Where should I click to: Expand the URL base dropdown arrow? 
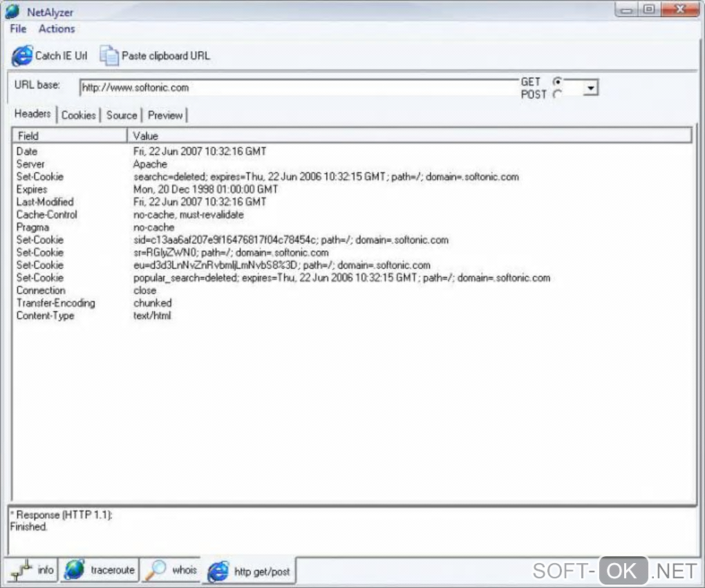(x=591, y=88)
